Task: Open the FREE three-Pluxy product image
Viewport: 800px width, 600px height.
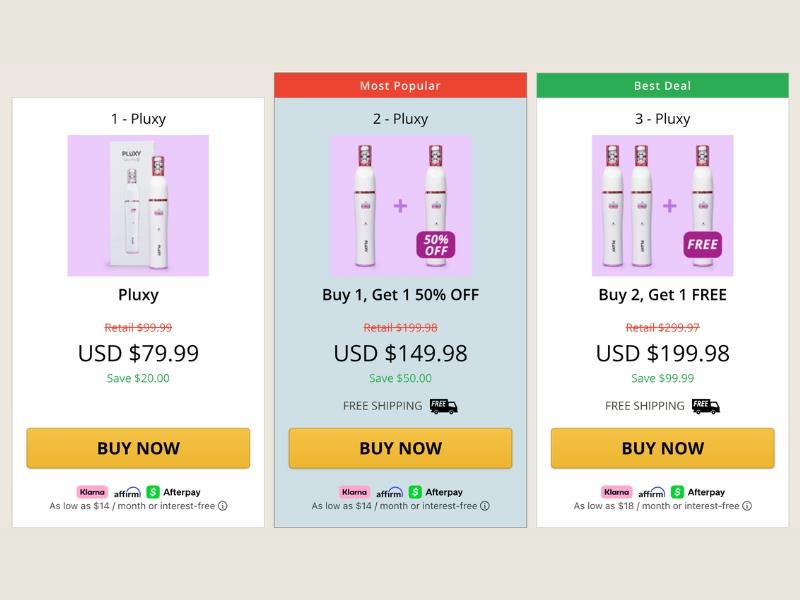Action: pos(663,206)
